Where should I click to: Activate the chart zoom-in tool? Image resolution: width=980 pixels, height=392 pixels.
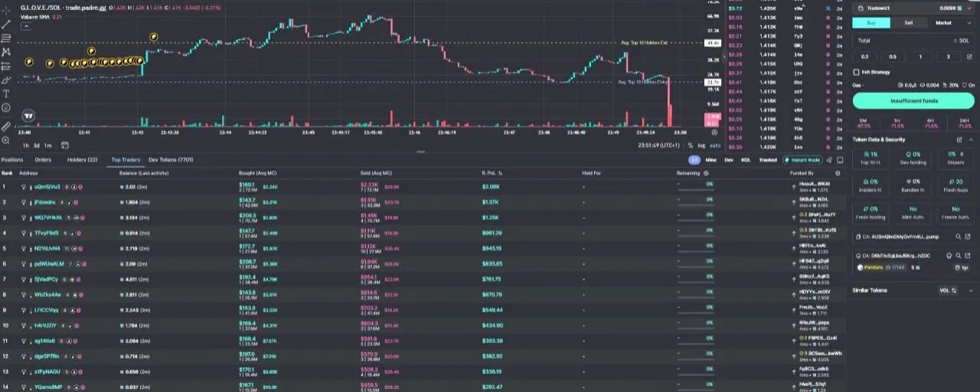pos(6,141)
